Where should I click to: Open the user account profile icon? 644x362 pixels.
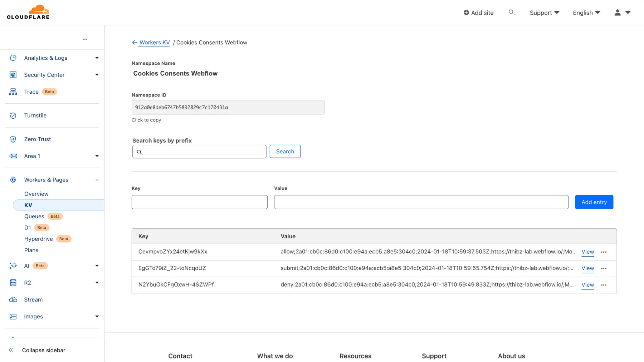pyautogui.click(x=618, y=13)
